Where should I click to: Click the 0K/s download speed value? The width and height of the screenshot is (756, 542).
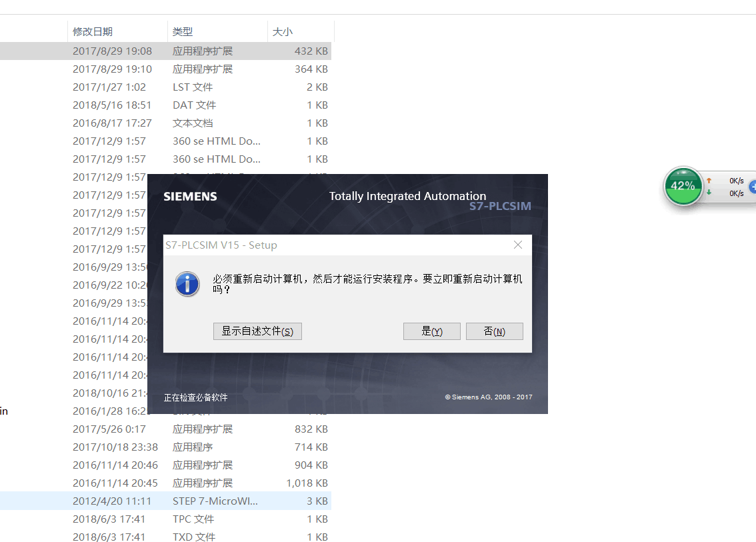736,193
